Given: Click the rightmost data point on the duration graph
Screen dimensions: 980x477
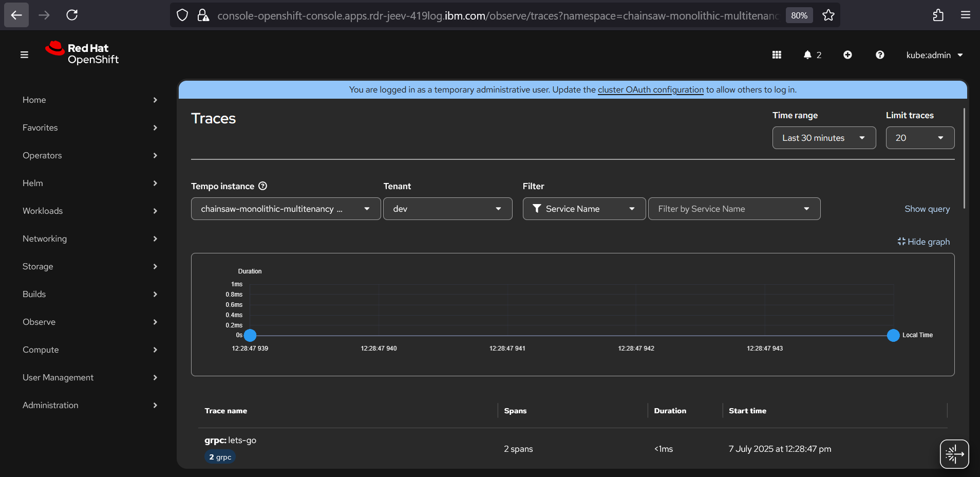Looking at the screenshot, I should pos(893,336).
